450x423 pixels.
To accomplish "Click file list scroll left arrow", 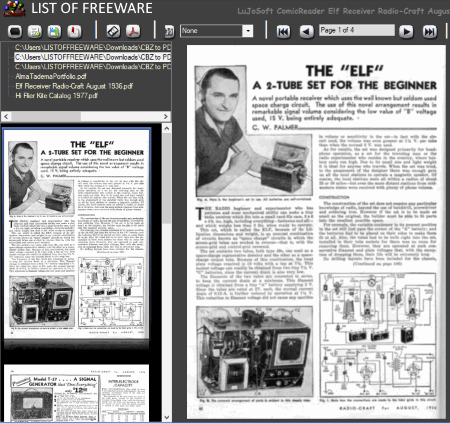I will click(6, 116).
